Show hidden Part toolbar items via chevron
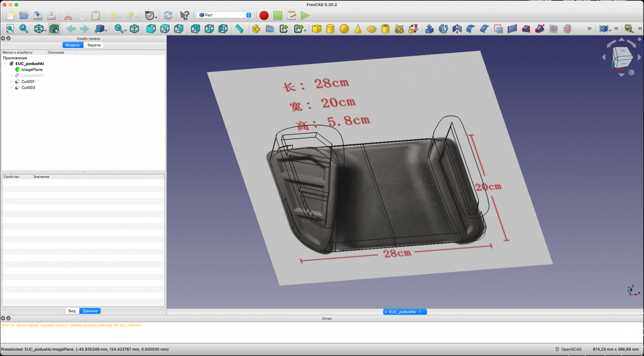 590,28
